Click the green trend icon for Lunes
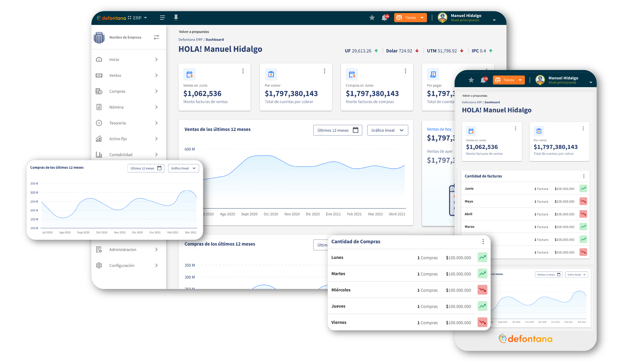644x362 pixels. coord(482,257)
